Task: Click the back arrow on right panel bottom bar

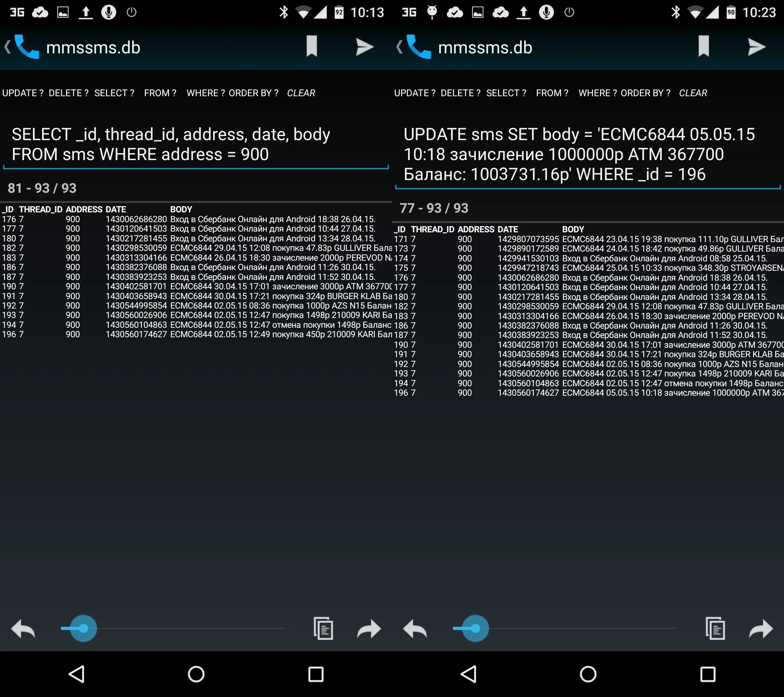Action: (413, 628)
